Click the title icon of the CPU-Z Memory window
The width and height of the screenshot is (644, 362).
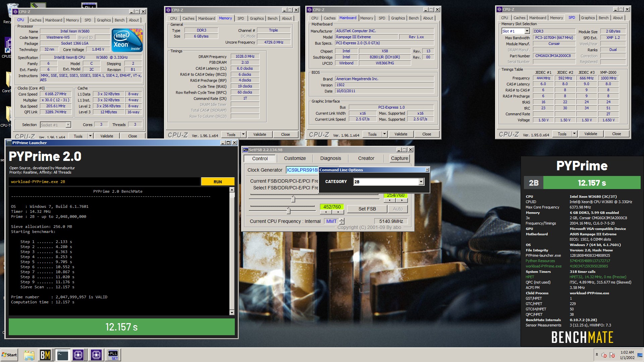pyautogui.click(x=169, y=10)
